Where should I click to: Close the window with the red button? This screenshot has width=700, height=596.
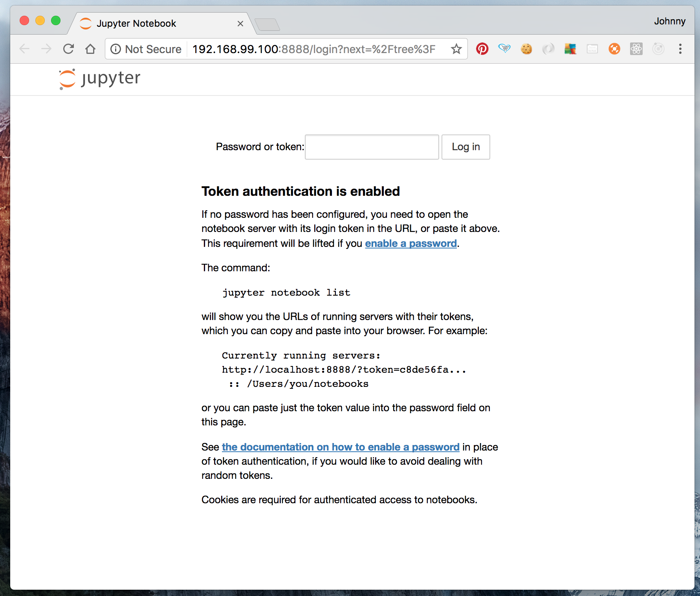(24, 20)
